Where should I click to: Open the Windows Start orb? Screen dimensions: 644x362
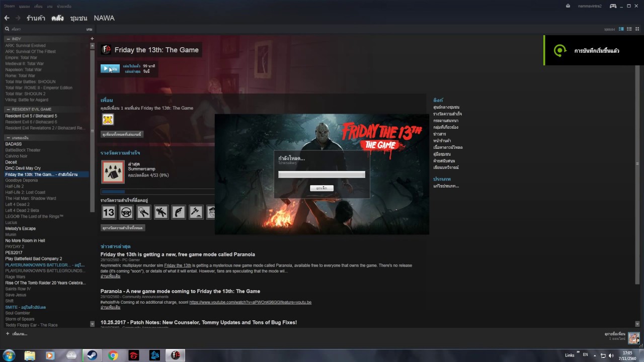[9, 355]
